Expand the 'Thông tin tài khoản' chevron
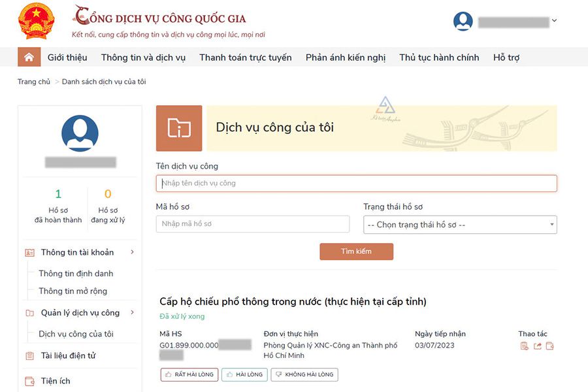 pyautogui.click(x=133, y=252)
